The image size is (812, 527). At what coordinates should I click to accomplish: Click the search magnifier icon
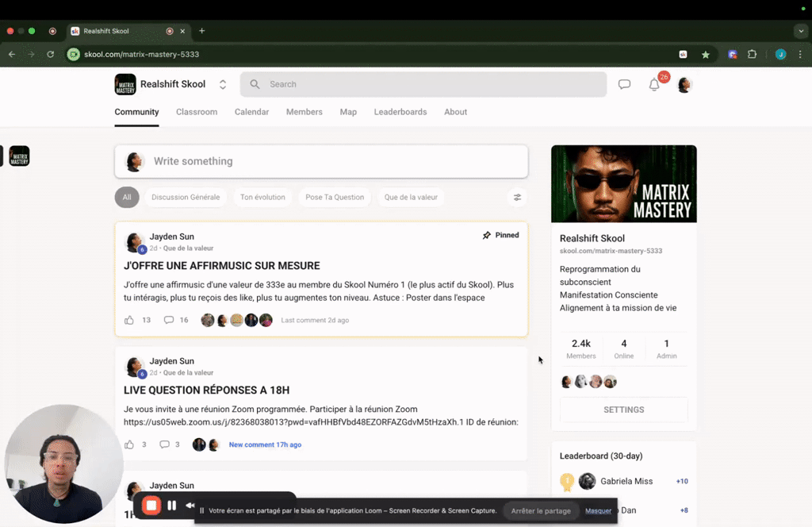(255, 84)
